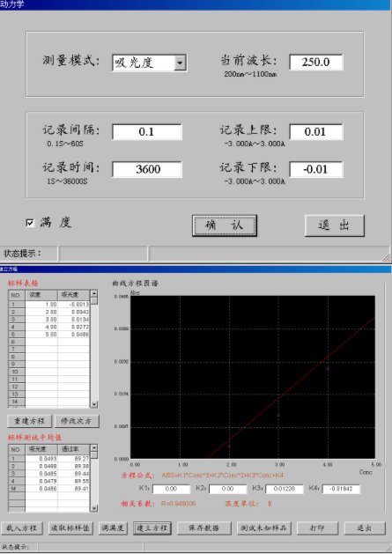Click the 测试未知样品 button

[x=263, y=528]
